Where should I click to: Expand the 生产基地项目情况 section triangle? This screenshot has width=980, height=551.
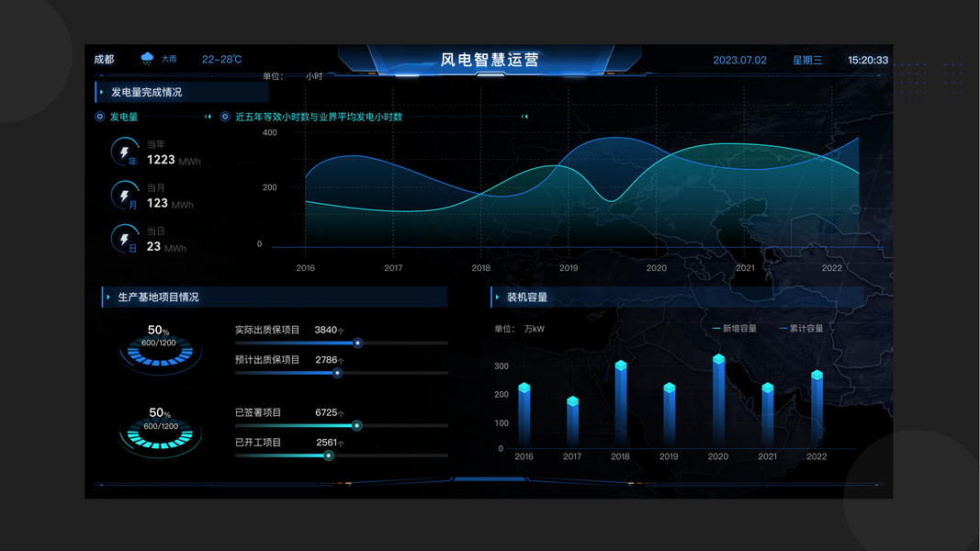coord(108,297)
